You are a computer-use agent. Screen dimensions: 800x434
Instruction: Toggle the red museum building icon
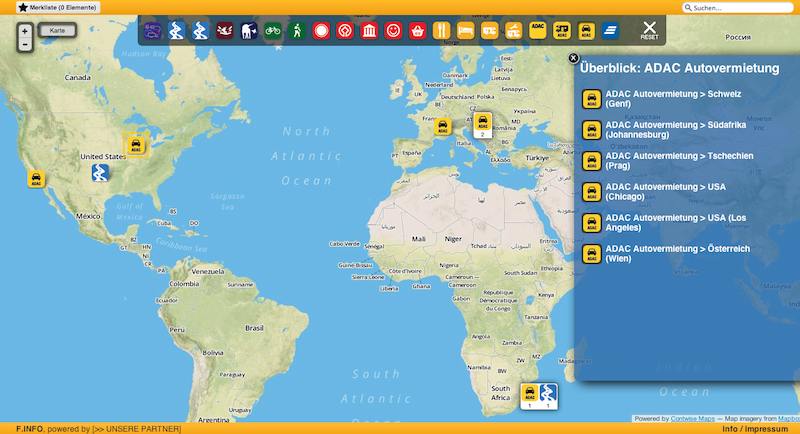point(369,31)
